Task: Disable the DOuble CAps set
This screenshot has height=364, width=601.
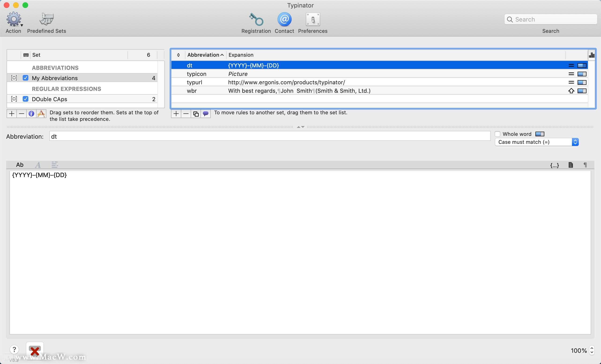Action: tap(25, 99)
